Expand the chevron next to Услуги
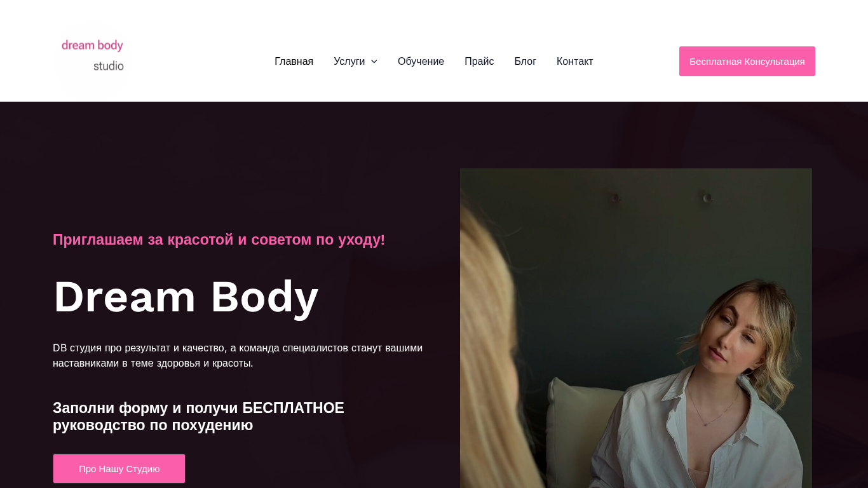The width and height of the screenshot is (868, 488). [x=374, y=62]
